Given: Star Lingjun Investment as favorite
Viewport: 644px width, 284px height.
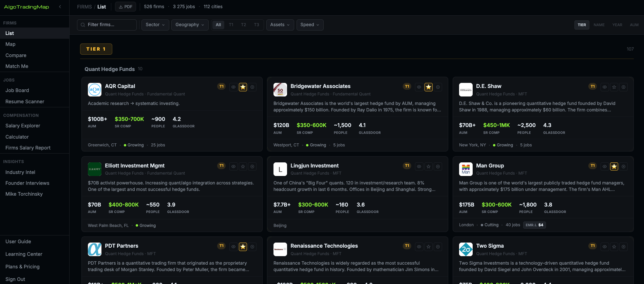Looking at the screenshot, I should (x=429, y=166).
